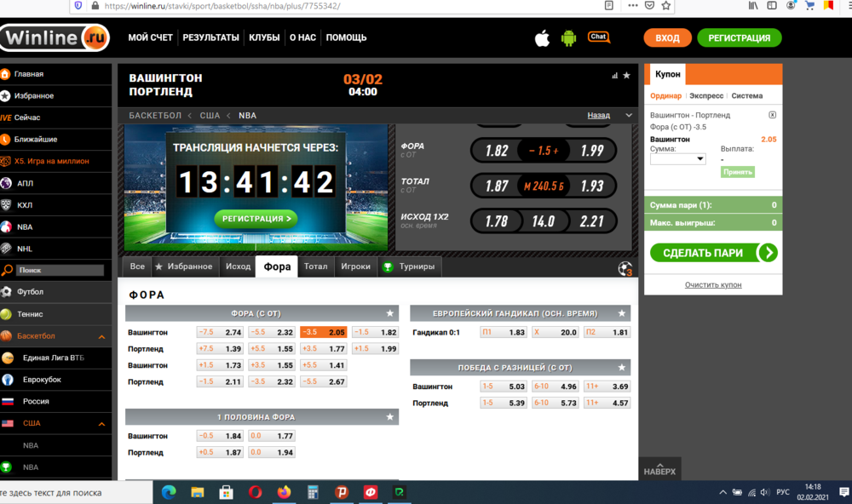Show hidden system tray icons chevron

(722, 493)
